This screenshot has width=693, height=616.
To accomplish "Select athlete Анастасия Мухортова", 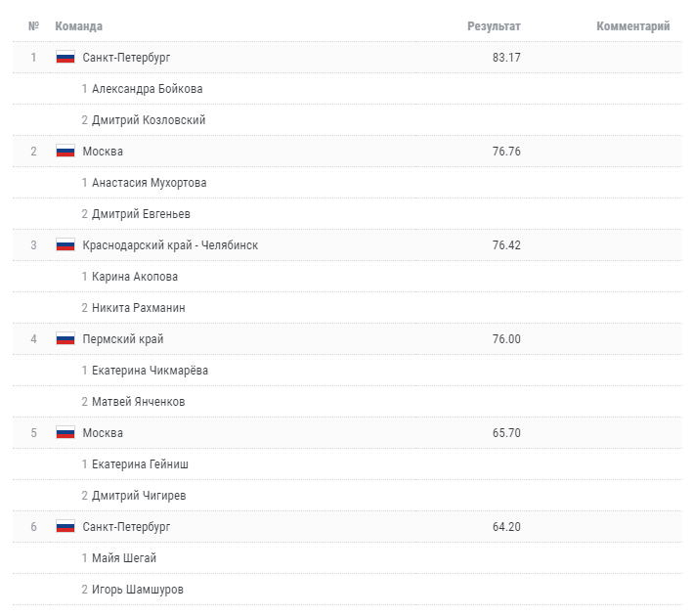I will pos(149,183).
